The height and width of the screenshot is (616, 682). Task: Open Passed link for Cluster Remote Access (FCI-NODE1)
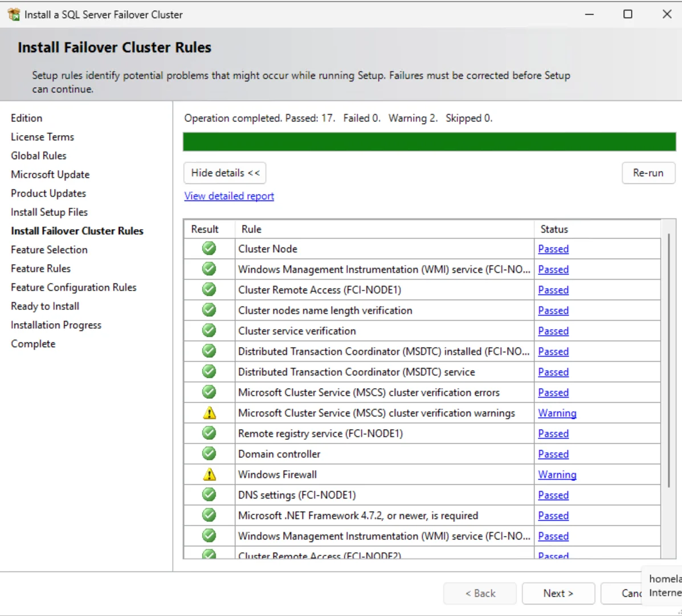click(x=553, y=290)
